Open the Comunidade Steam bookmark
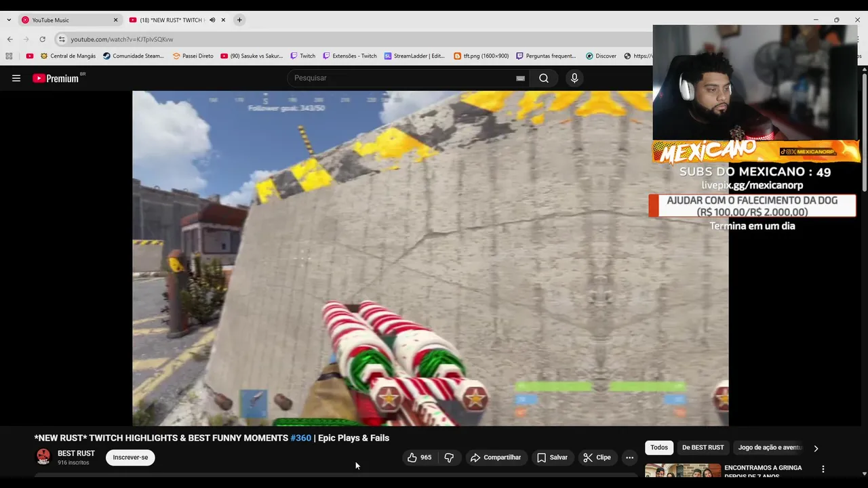The image size is (868, 488). point(134,56)
